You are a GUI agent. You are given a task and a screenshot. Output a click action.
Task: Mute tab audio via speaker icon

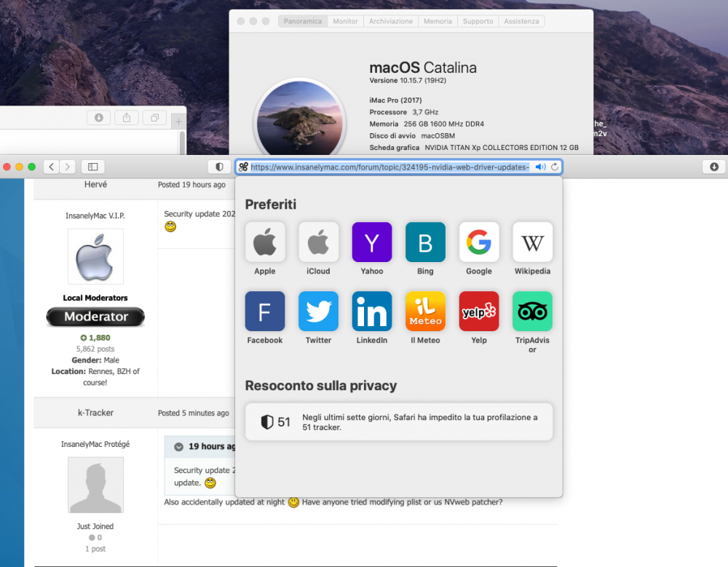coord(540,167)
